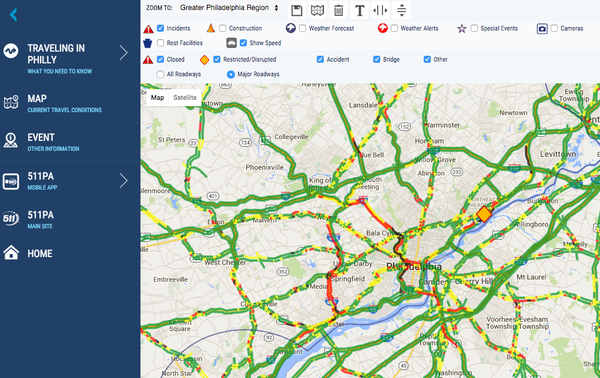This screenshot has width=600, height=378.
Task: Click the Restricted/Disrupted orange diamond legend icon
Action: pos(205,60)
